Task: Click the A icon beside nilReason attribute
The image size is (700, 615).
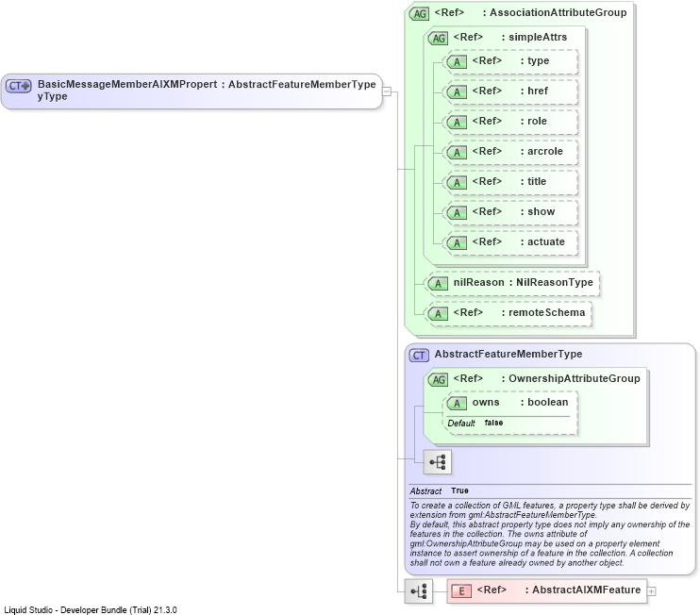Action: tap(438, 284)
